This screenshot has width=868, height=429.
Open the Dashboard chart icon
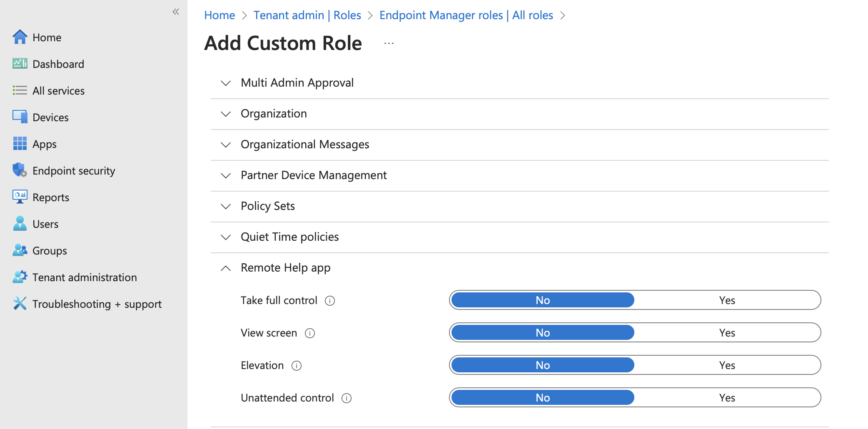(20, 64)
